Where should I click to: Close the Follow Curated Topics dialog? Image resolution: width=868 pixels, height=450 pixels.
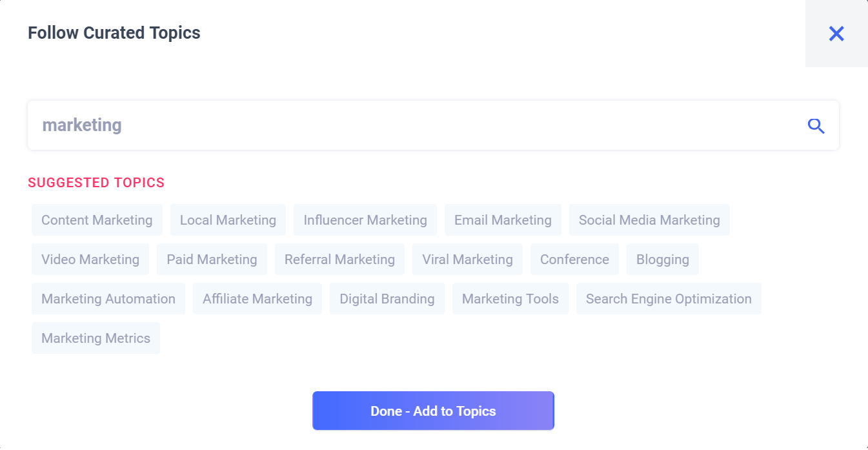836,34
